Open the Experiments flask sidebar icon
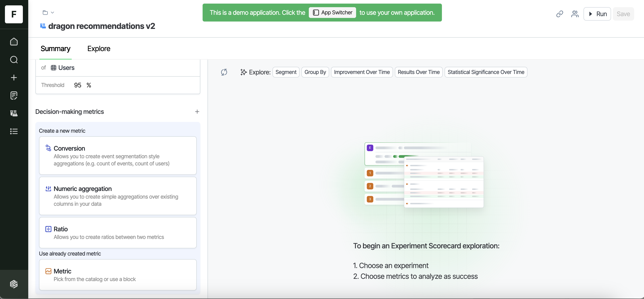Viewport: 644px width, 299px height. click(x=14, y=113)
